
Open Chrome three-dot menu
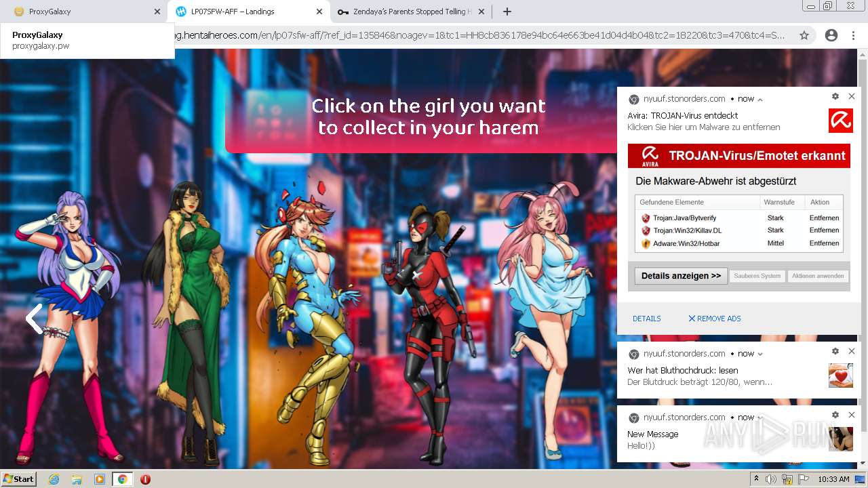[853, 35]
